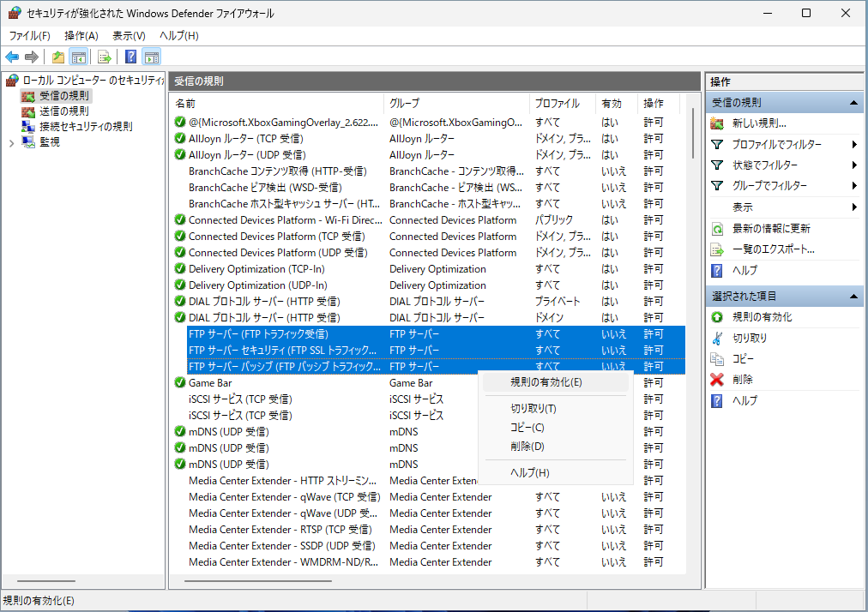The width and height of the screenshot is (868, 612).
Task: Sort by the プロファイル column header
Action: coord(562,104)
